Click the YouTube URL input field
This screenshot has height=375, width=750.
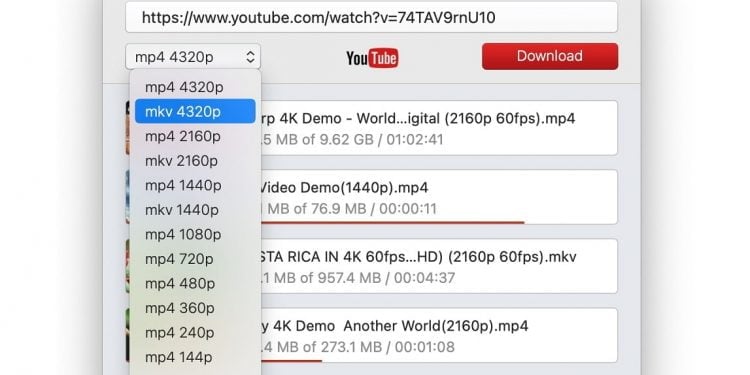click(x=371, y=18)
